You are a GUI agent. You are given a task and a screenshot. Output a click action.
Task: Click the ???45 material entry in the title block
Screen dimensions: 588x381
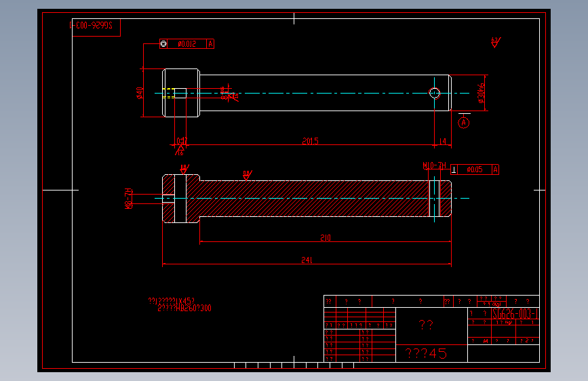tap(426, 353)
